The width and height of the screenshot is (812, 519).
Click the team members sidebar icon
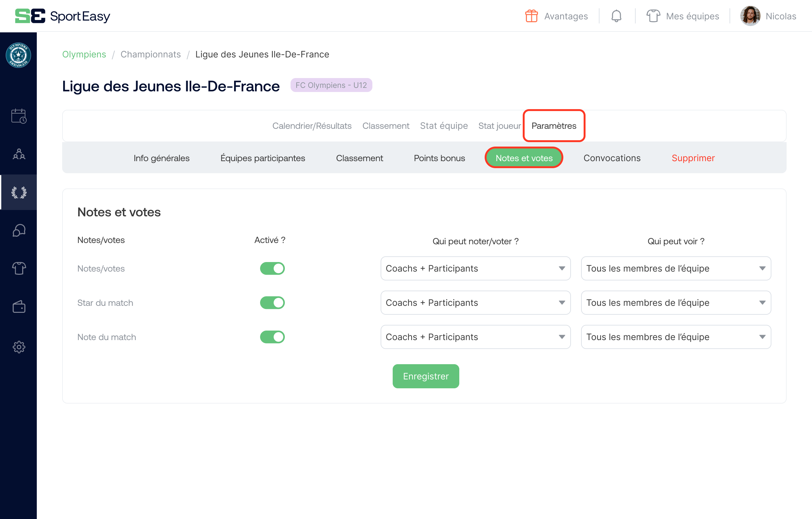18,154
